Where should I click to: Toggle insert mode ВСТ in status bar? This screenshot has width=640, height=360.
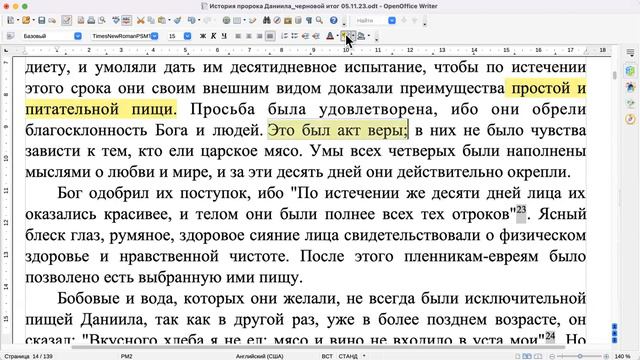tap(327, 356)
